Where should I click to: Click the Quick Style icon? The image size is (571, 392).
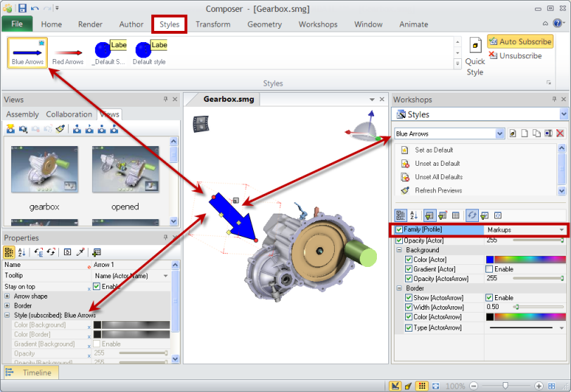[475, 46]
